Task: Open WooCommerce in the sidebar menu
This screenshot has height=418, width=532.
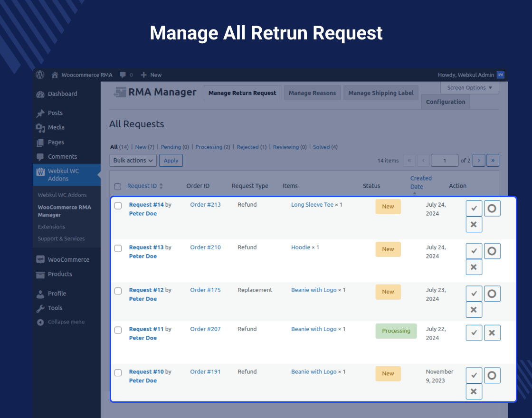Action: tap(68, 260)
